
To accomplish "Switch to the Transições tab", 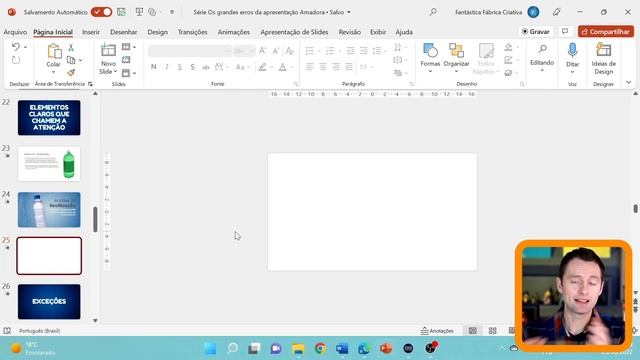I will pyautogui.click(x=193, y=32).
